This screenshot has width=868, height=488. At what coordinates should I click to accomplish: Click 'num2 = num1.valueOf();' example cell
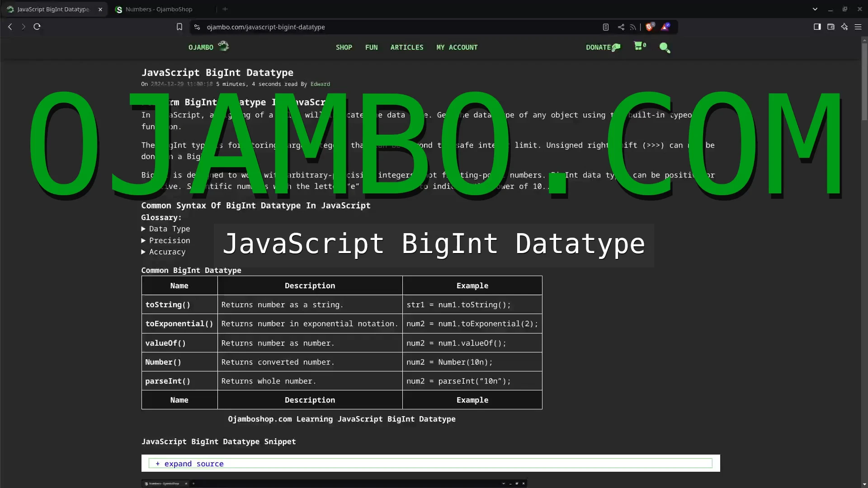472,343
